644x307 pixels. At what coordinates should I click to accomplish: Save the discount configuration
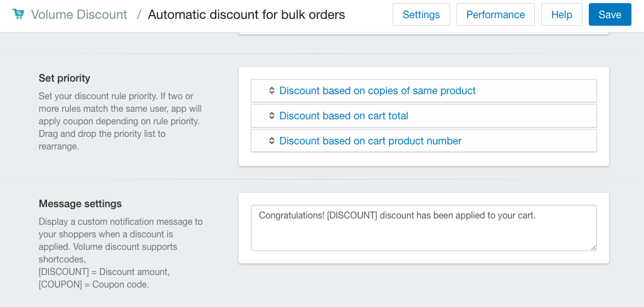(610, 14)
